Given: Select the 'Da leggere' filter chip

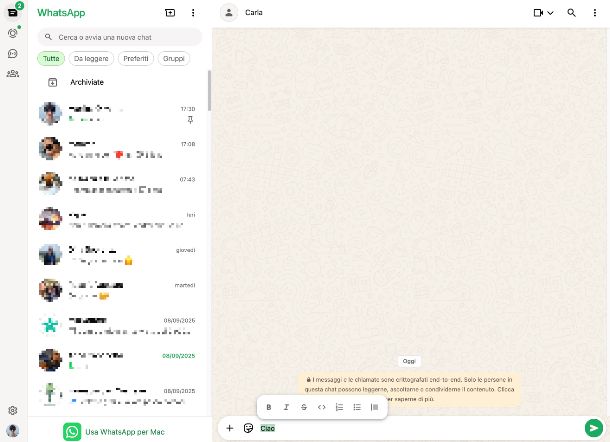Looking at the screenshot, I should pyautogui.click(x=91, y=59).
